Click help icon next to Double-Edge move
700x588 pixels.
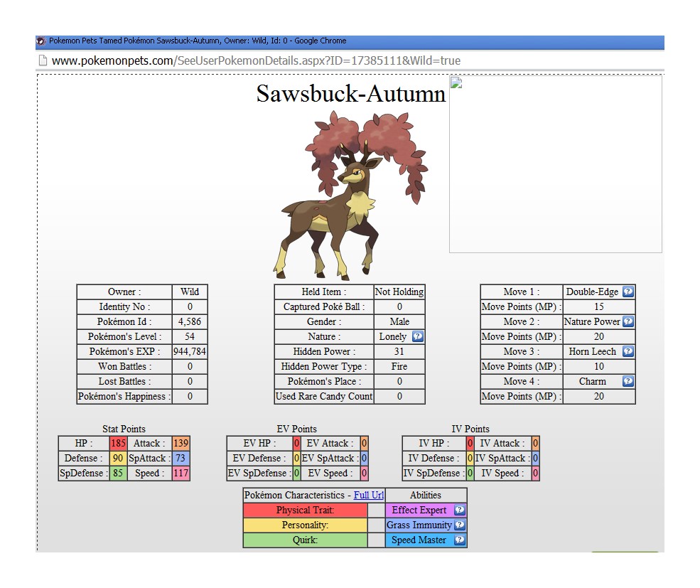point(628,292)
